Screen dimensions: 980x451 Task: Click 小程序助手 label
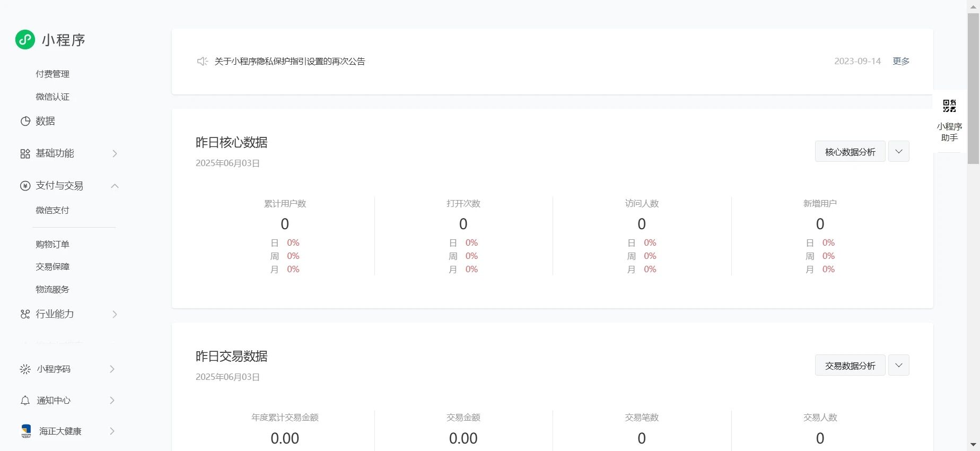(949, 132)
